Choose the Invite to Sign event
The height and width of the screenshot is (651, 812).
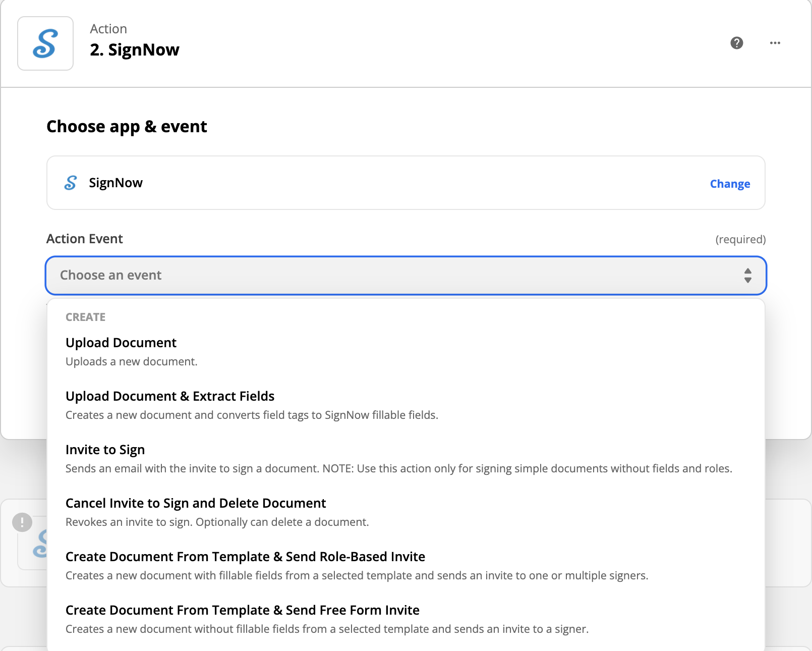click(x=105, y=450)
